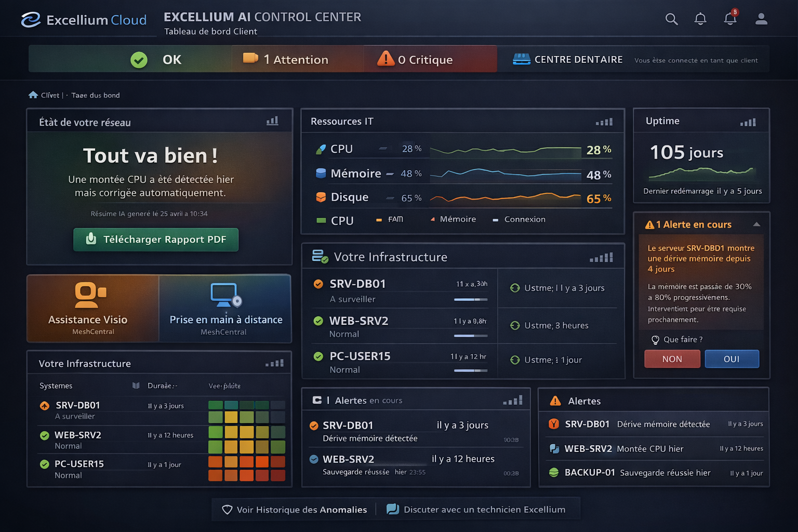The height and width of the screenshot is (532, 798).
Task: Click the OUI button in the alert
Action: click(x=731, y=359)
